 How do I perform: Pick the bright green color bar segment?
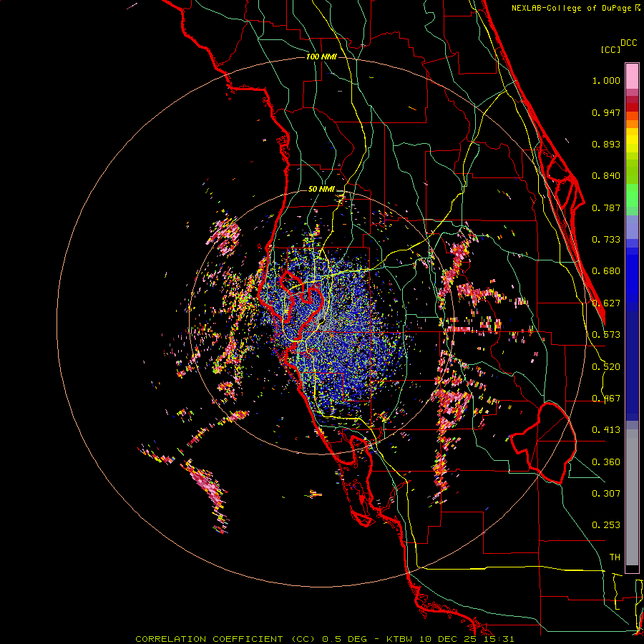632,195
